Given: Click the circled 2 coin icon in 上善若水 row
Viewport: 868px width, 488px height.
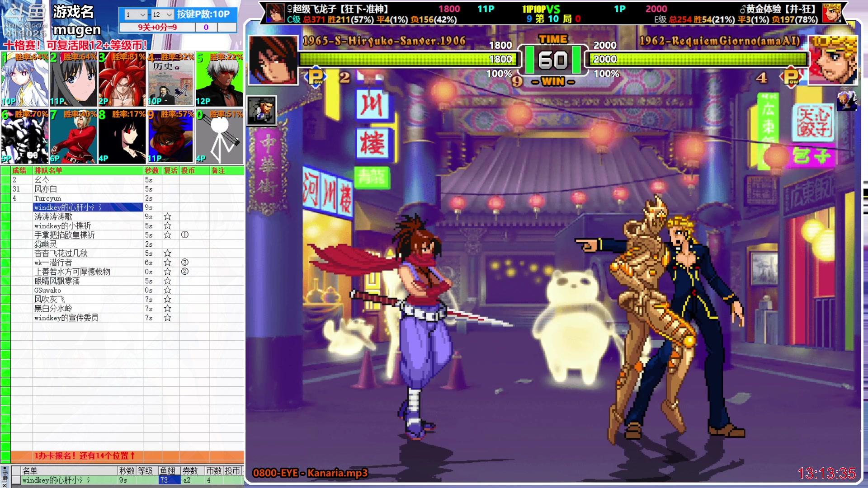Looking at the screenshot, I should pyautogui.click(x=184, y=271).
